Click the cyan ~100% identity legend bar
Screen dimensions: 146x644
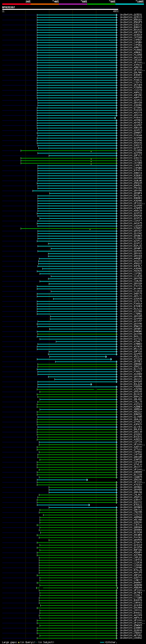coord(130,4)
